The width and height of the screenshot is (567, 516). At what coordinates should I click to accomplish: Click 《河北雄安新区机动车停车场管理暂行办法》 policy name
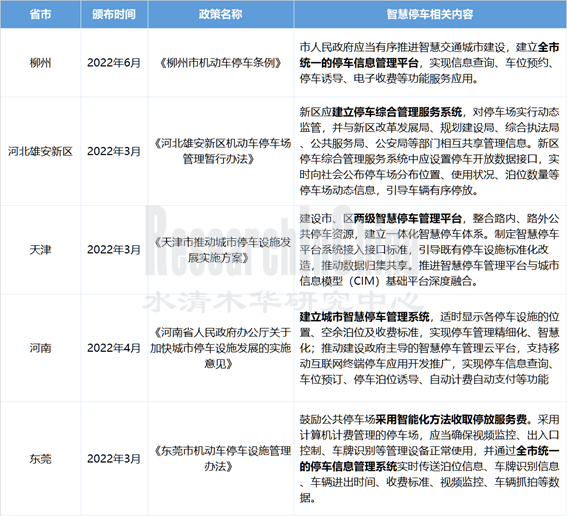pyautogui.click(x=221, y=151)
